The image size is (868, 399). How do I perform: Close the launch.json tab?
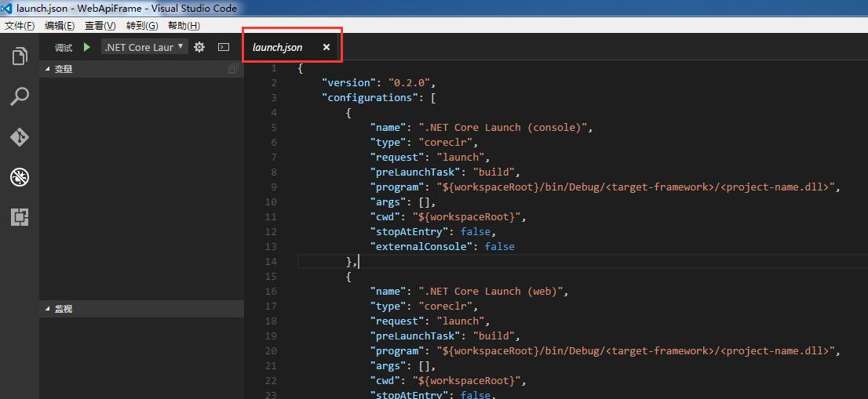click(326, 48)
